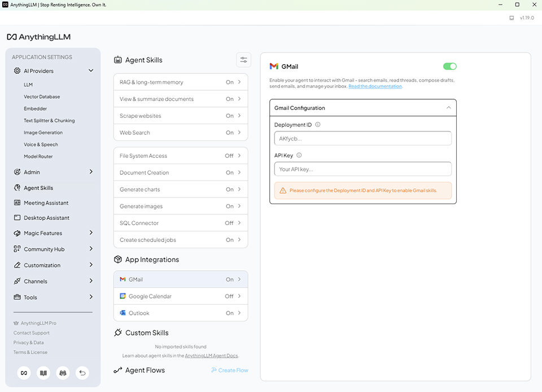Click the back arrow icon in footer
This screenshot has height=392, width=542.
coord(82,373)
